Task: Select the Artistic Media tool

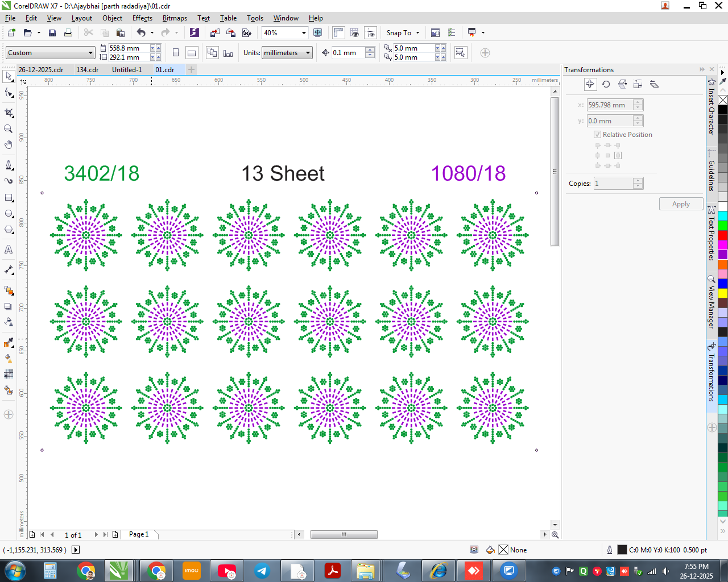Action: click(9, 181)
